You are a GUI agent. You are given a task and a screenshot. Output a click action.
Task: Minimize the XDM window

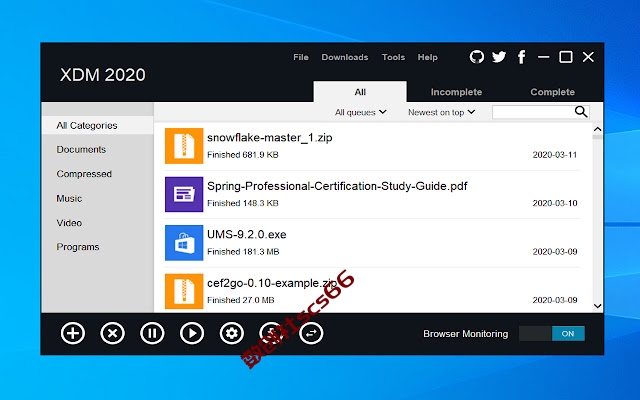pos(543,57)
